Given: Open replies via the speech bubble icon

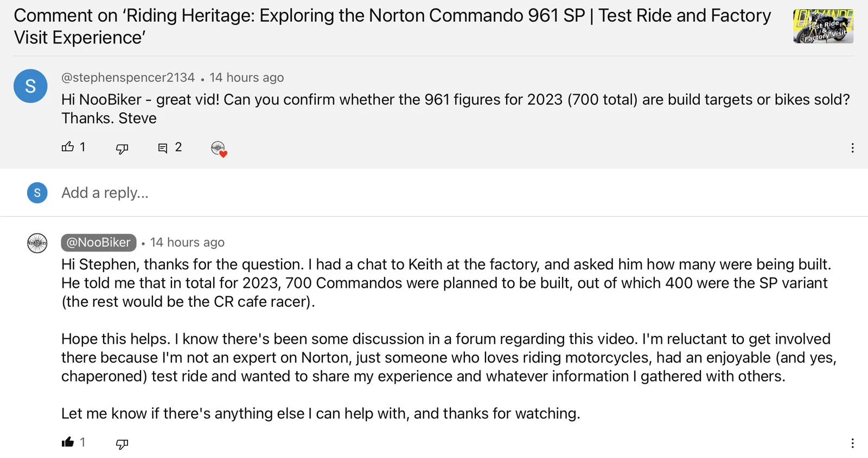Looking at the screenshot, I should click(162, 147).
